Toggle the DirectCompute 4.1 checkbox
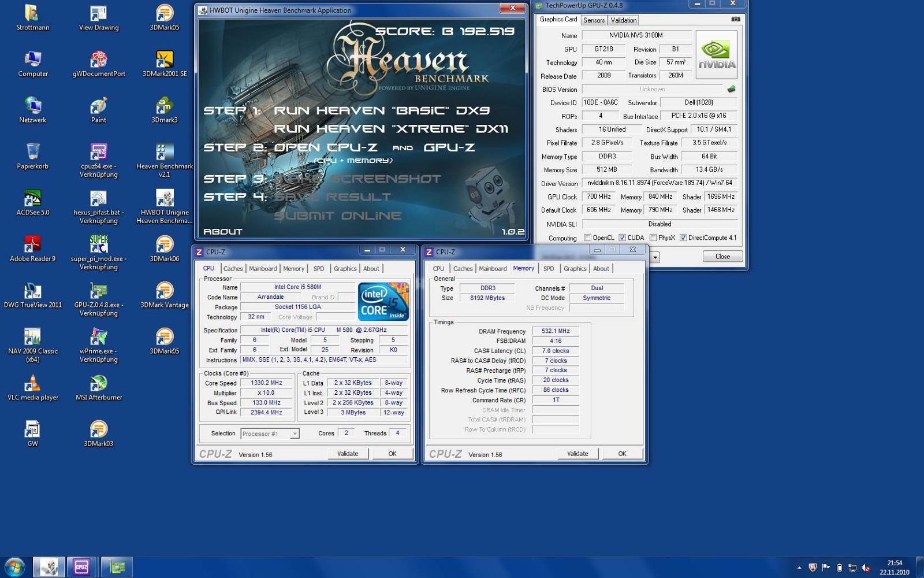 click(683, 238)
